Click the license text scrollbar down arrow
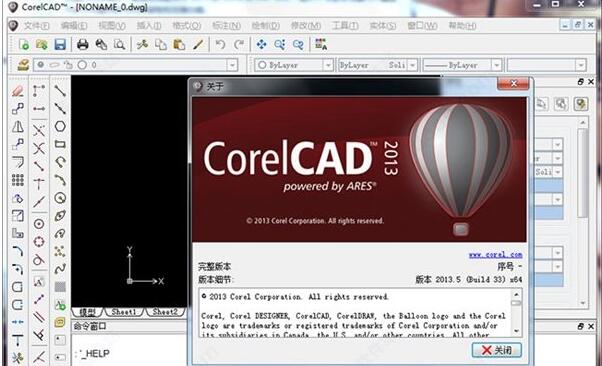Image resolution: width=602 pixels, height=366 pixels. 516,331
